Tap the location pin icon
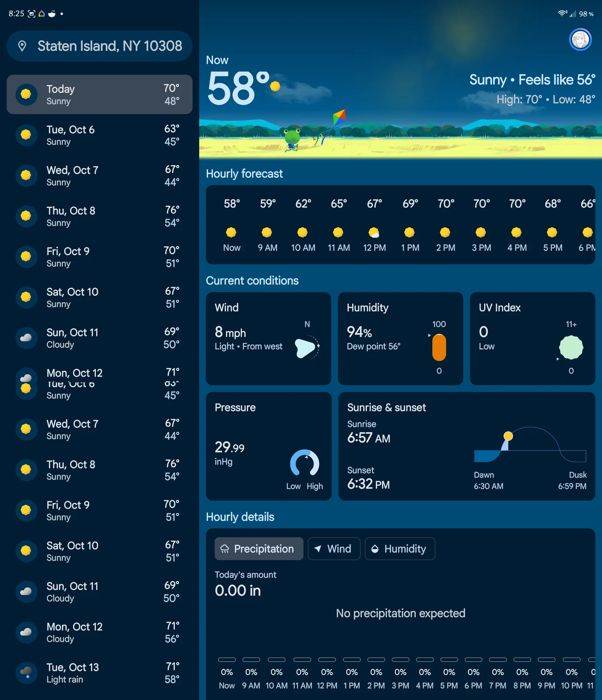The image size is (602, 700). [x=22, y=46]
